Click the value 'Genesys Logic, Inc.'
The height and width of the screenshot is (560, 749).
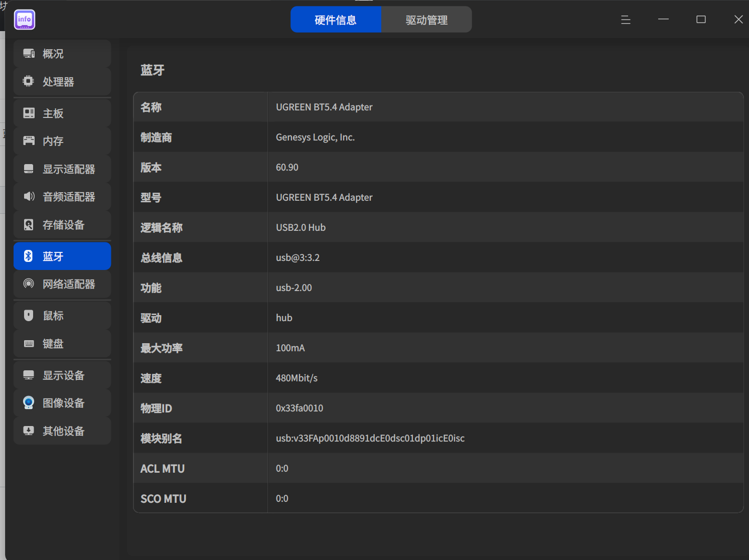(315, 137)
